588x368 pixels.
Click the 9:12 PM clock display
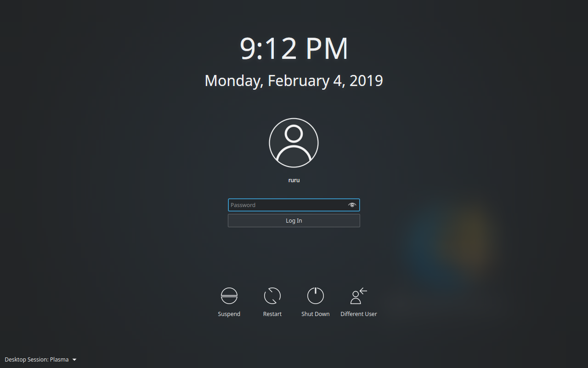294,48
